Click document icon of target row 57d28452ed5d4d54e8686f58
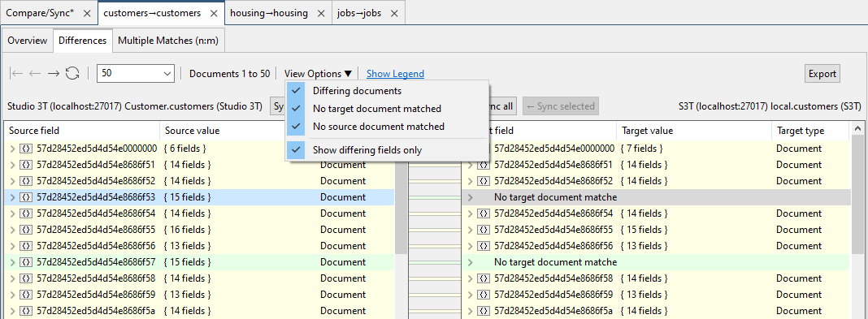Image resolution: width=868 pixels, height=319 pixels. pos(484,278)
